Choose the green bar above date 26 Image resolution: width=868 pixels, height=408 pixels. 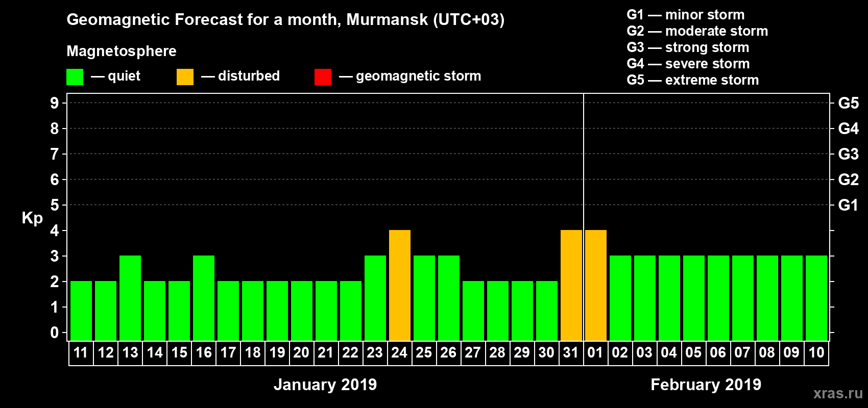click(x=449, y=298)
